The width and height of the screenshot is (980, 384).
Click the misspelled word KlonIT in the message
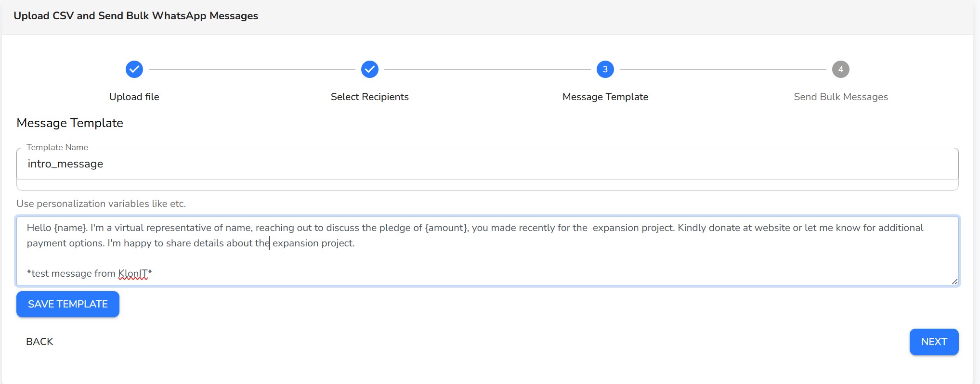click(x=133, y=273)
